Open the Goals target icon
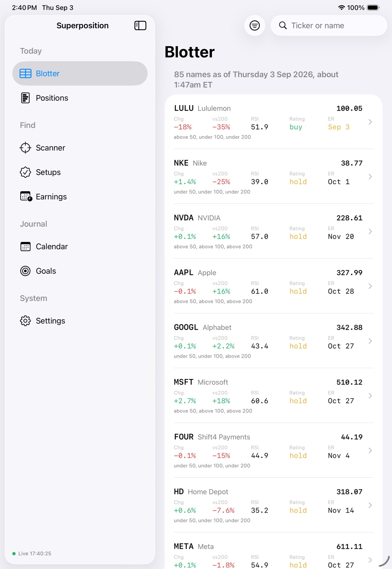392x569 pixels. tap(25, 271)
